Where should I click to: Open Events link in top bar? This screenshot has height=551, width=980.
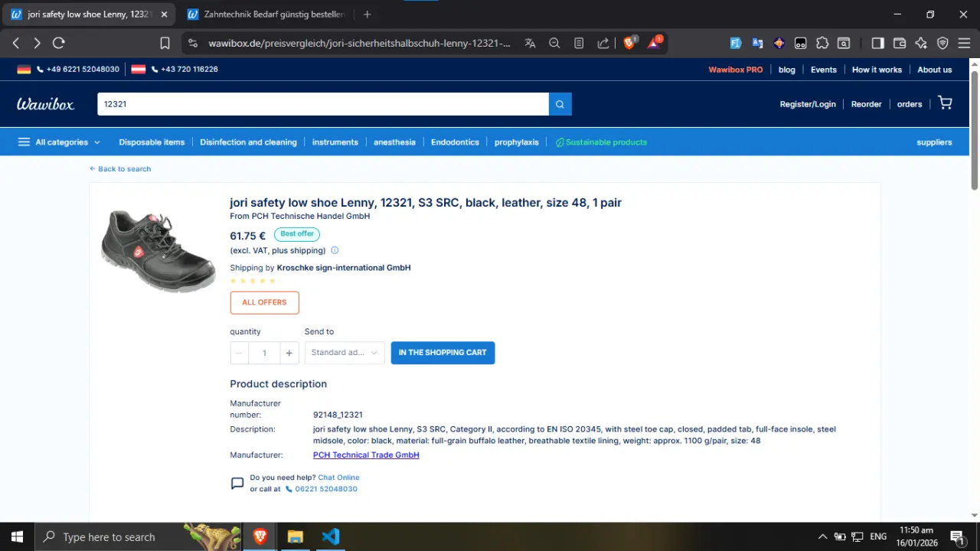pos(824,70)
